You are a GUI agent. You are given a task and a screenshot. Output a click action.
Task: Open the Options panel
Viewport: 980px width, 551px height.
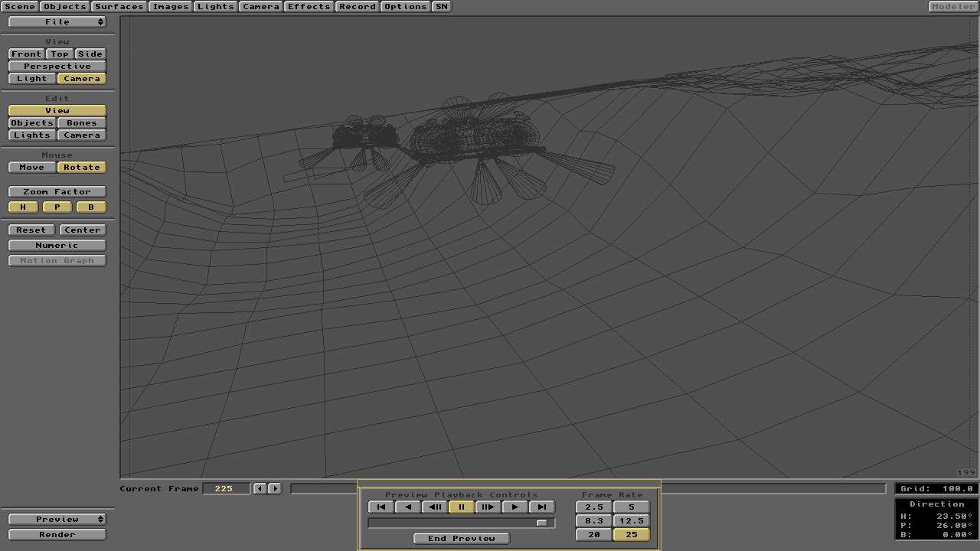pyautogui.click(x=405, y=6)
